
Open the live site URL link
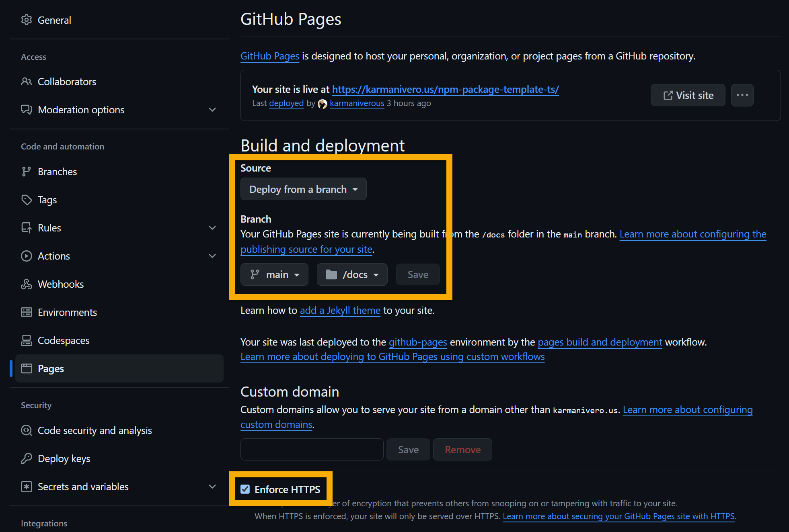point(446,89)
